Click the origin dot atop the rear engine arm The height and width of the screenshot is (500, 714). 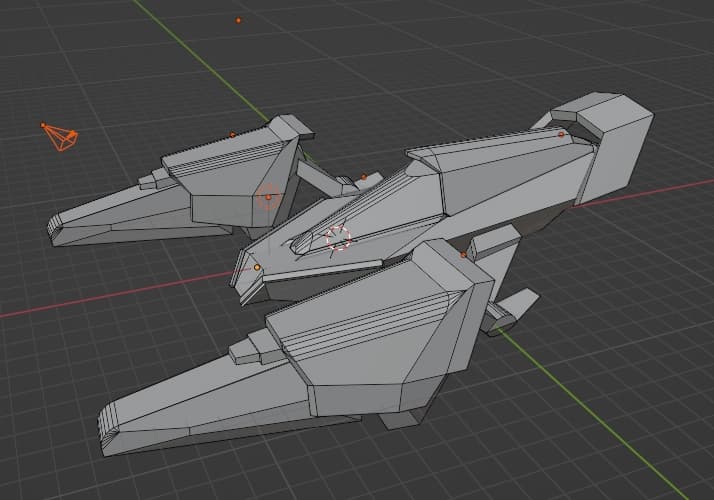(x=561, y=134)
